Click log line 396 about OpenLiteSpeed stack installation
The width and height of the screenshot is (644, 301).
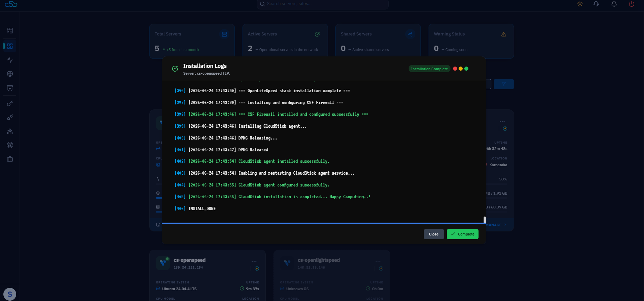point(262,91)
